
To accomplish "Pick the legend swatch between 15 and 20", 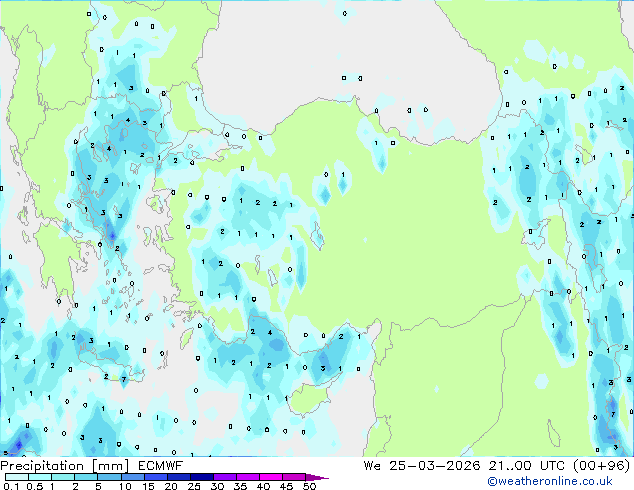I will coord(156,477).
